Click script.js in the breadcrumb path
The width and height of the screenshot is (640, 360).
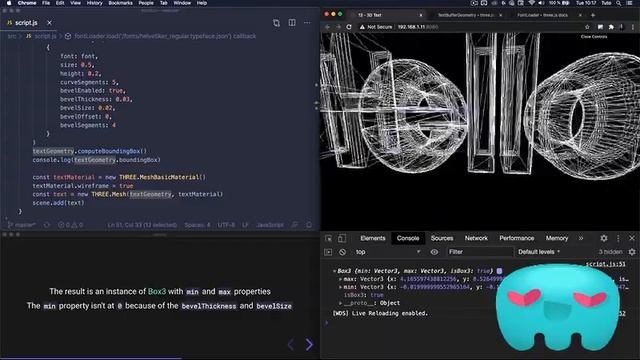(x=45, y=36)
